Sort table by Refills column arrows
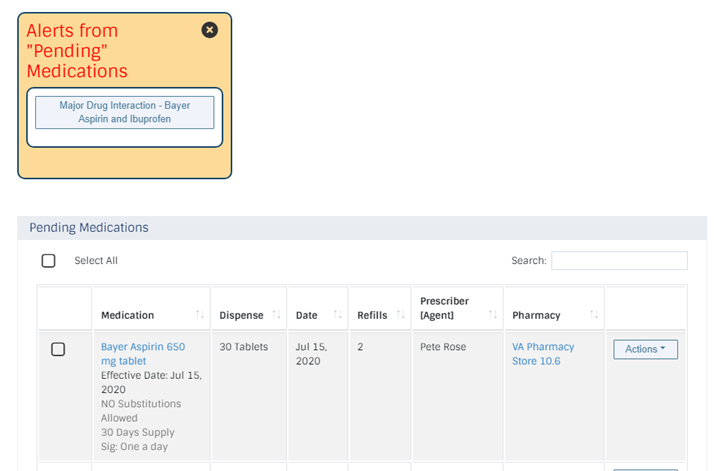 (401, 314)
